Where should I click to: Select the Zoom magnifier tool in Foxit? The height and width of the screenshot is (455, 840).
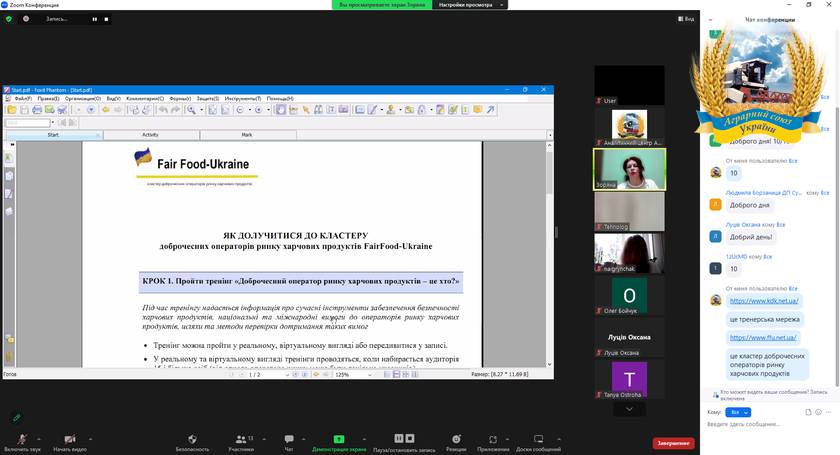(191, 110)
